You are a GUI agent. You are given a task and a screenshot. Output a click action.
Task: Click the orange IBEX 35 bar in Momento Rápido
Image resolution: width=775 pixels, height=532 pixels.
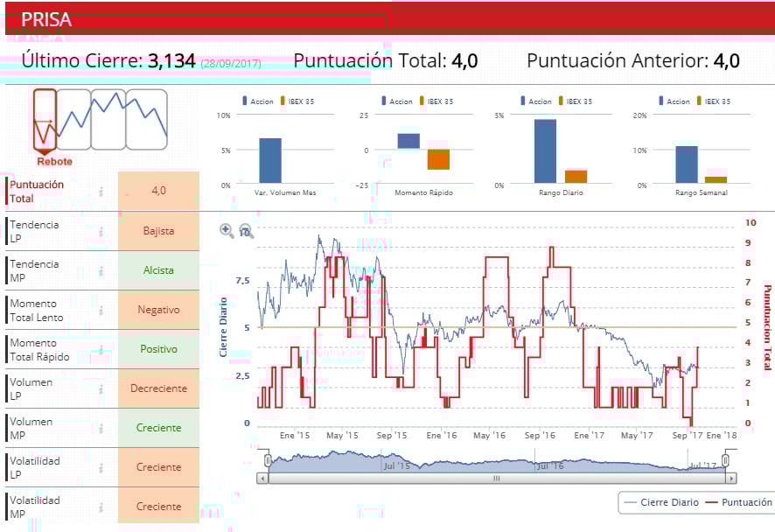438,159
